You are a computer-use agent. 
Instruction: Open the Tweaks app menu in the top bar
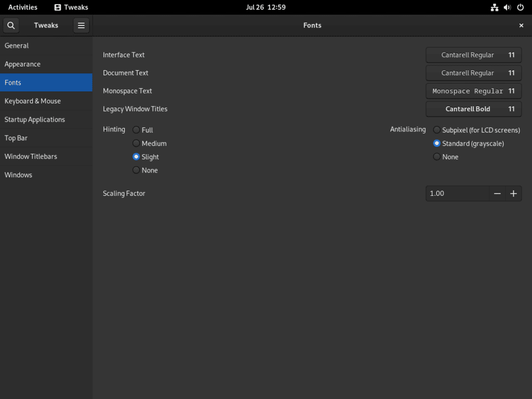pyautogui.click(x=71, y=7)
